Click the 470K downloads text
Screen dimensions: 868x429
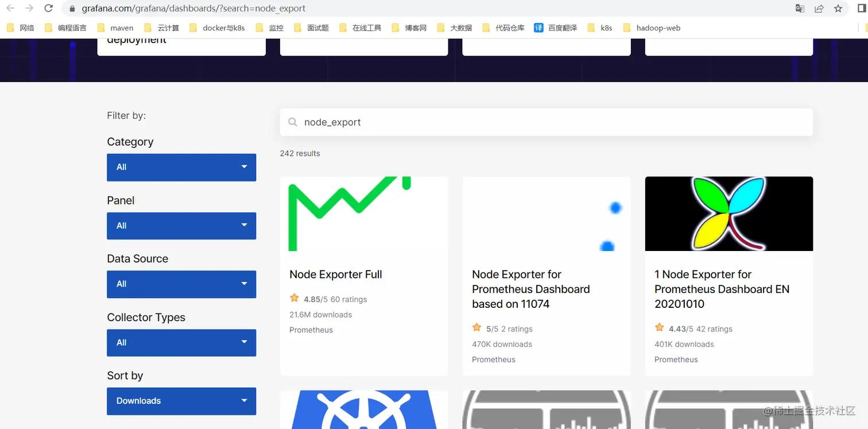502,345
